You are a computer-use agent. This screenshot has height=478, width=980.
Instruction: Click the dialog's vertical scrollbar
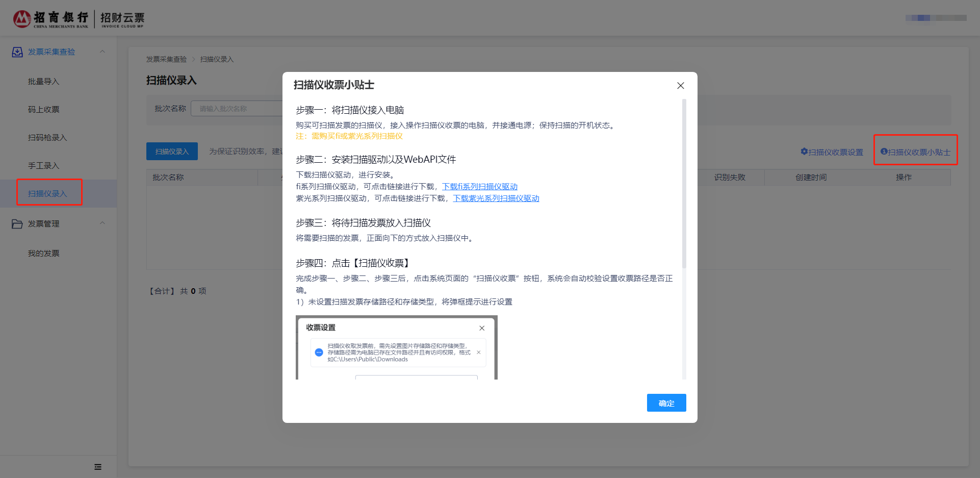(x=684, y=184)
